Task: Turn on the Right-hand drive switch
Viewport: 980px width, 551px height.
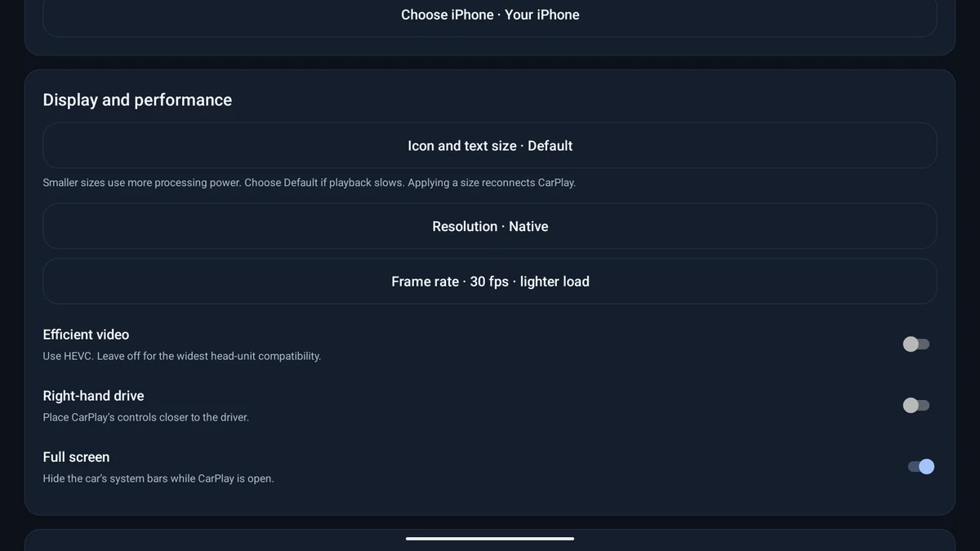Action: [916, 406]
